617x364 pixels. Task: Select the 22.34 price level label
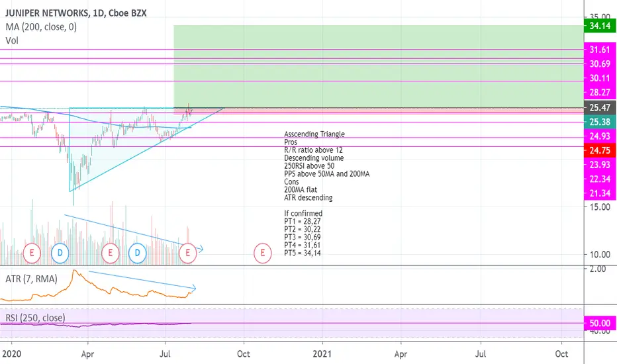point(600,179)
